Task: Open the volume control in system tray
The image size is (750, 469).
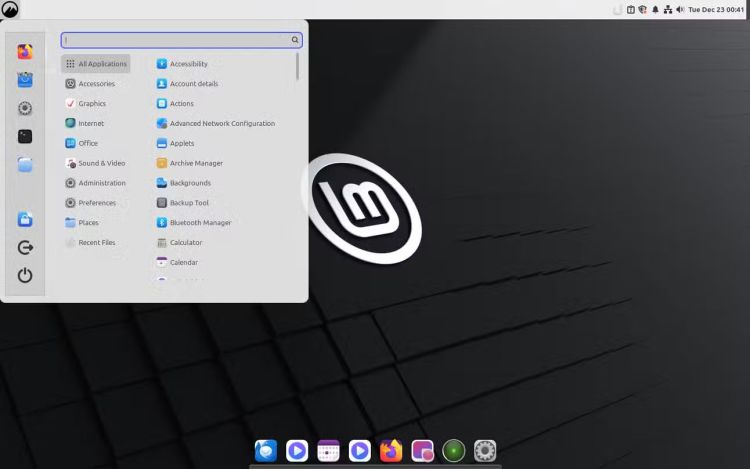Action: click(680, 9)
